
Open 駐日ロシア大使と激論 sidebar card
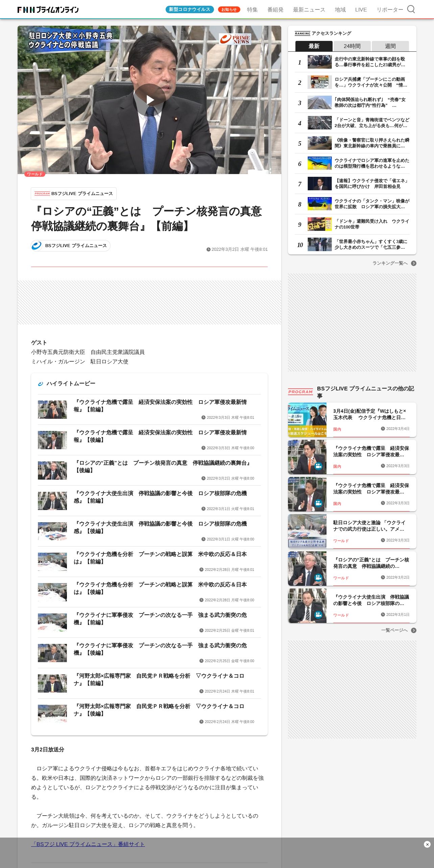[352, 531]
